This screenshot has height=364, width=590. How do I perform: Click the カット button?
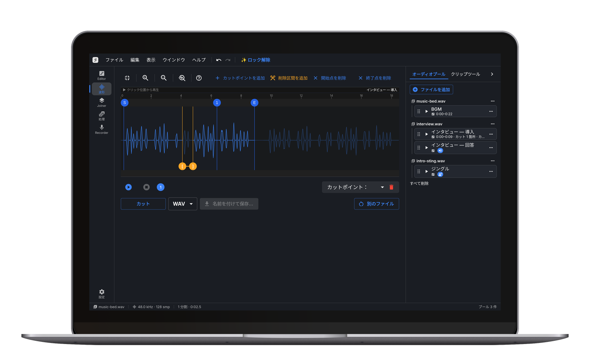point(143,204)
